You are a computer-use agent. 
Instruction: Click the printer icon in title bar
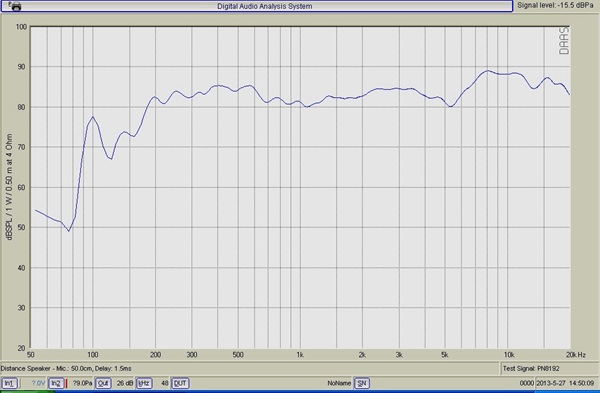(x=16, y=7)
